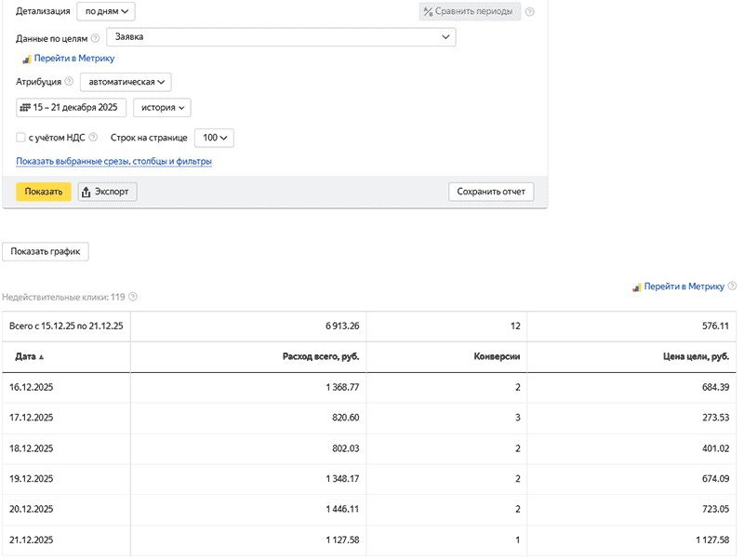This screenshot has width=744, height=560.
Task: Sort table by Дата column header
Action: (30, 357)
